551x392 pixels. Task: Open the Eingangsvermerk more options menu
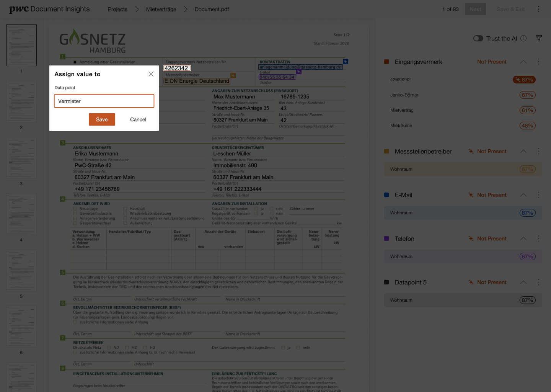coord(538,62)
